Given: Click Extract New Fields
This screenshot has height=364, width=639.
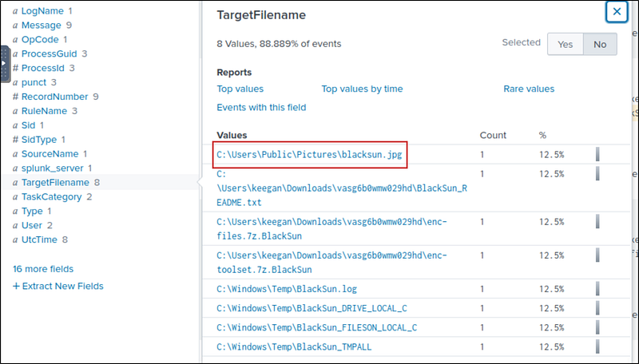Looking at the screenshot, I should click(58, 286).
